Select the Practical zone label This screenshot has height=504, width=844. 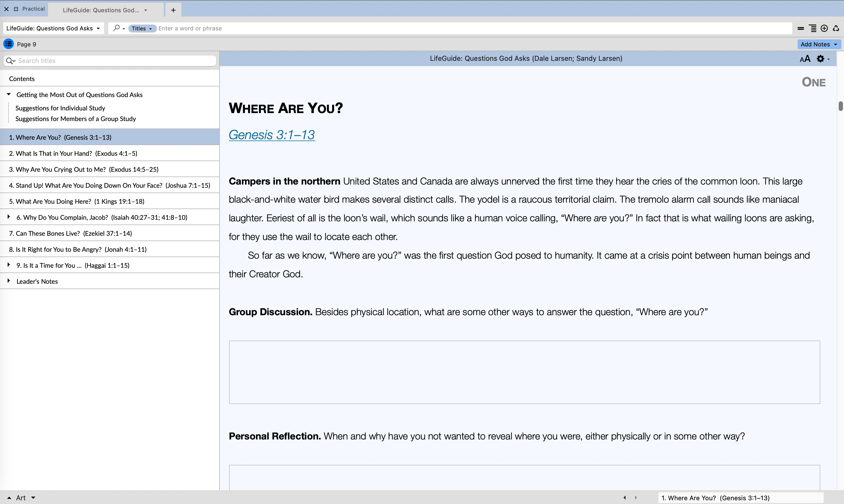33,9
